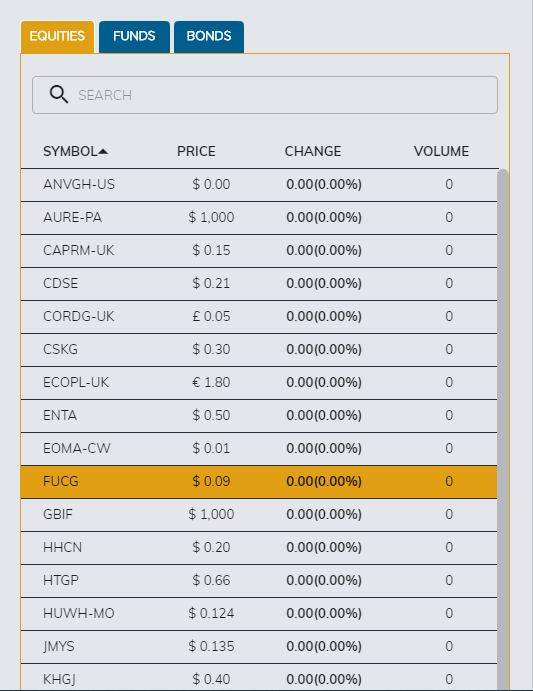
Task: Choose the EOMA-CW row
Action: click(259, 449)
